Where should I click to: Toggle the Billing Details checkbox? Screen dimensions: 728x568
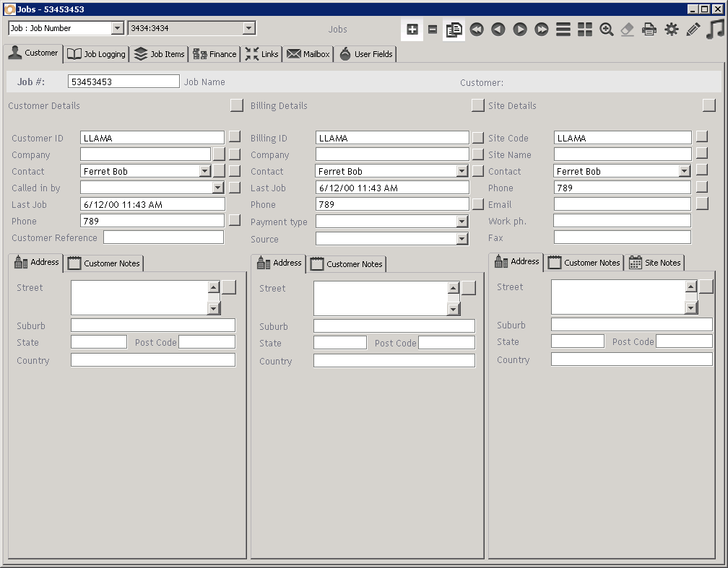pyautogui.click(x=477, y=105)
